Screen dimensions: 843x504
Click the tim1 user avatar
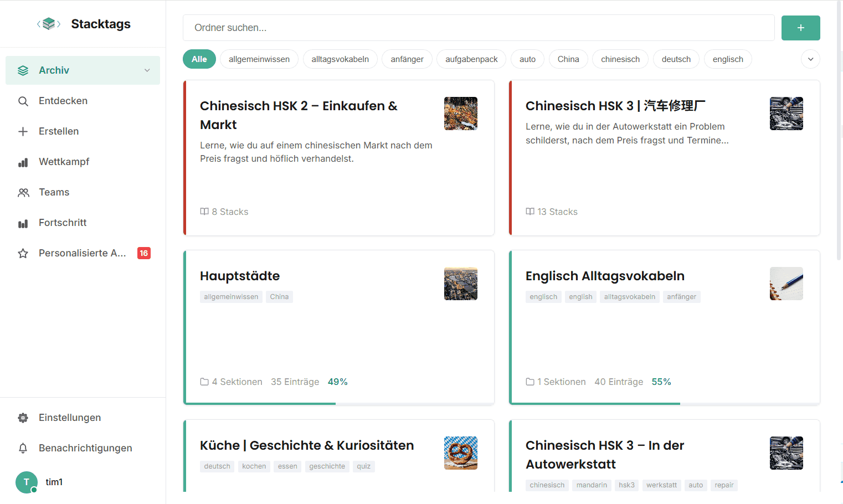(27, 482)
